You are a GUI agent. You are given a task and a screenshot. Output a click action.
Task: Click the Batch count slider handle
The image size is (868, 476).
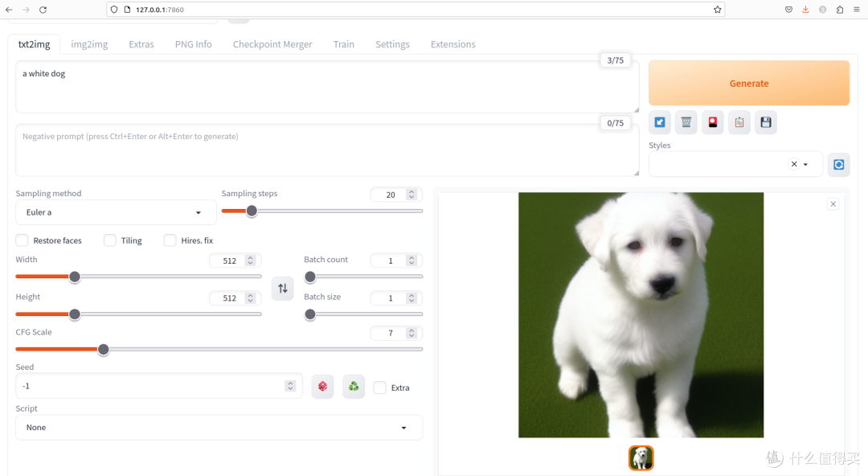point(310,277)
